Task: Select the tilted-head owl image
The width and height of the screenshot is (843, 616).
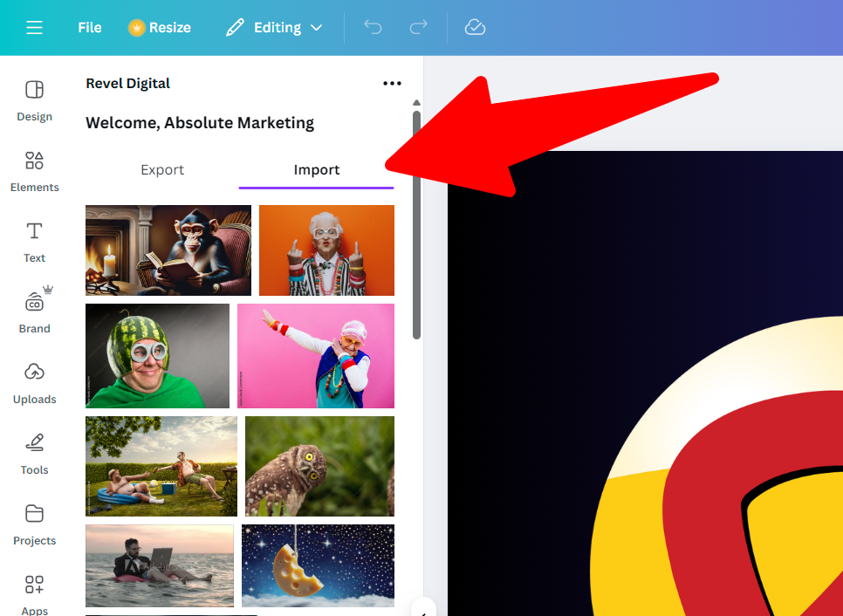Action: point(319,466)
